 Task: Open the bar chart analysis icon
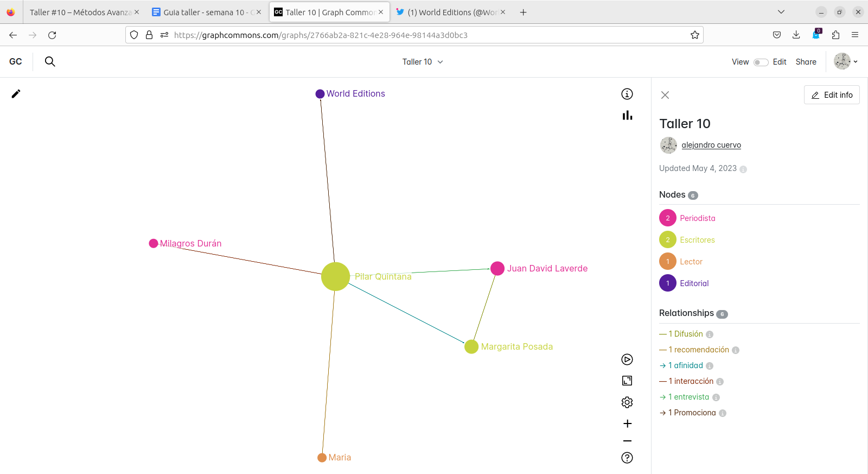click(627, 115)
